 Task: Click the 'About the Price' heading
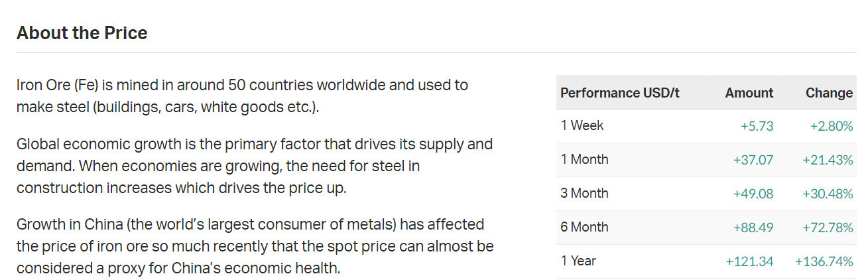82,33
